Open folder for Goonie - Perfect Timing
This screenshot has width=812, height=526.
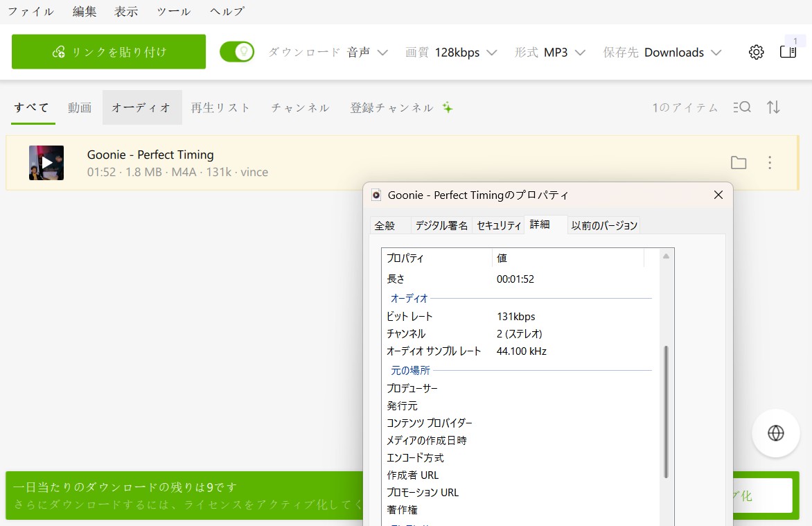tap(739, 163)
